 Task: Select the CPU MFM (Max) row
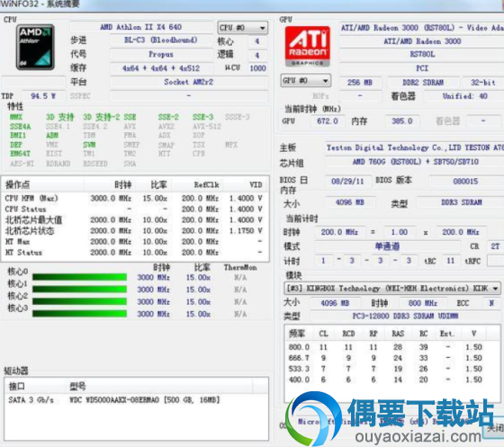(x=135, y=199)
